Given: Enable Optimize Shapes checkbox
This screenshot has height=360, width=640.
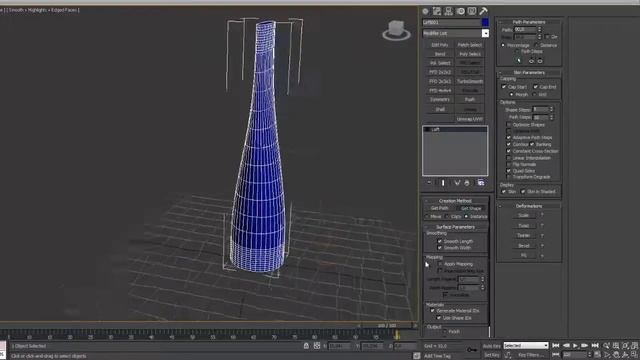Looking at the screenshot, I should coord(509,124).
